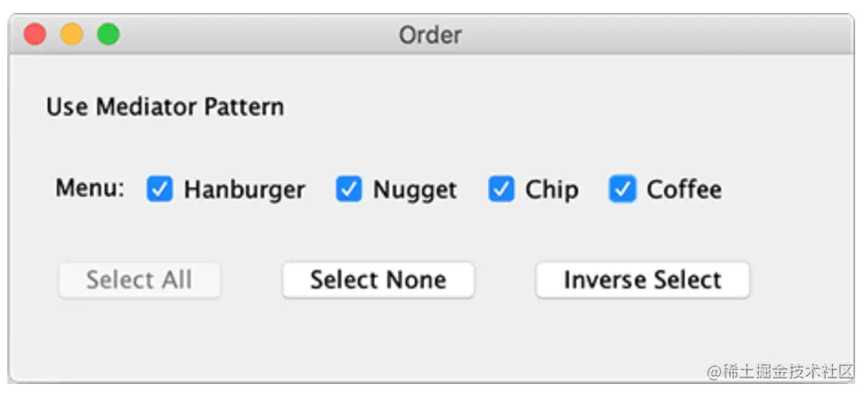
Task: Click the greyed-out Select All button
Action: pyautogui.click(x=139, y=280)
